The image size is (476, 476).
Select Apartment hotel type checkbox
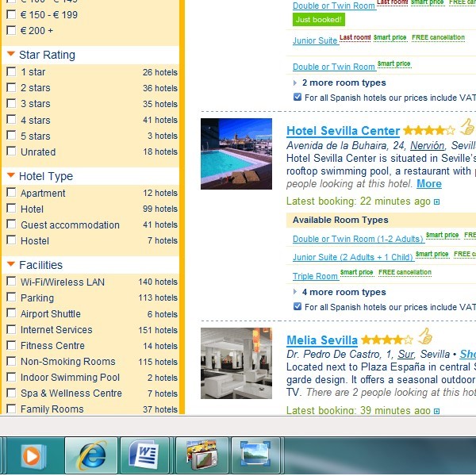[11, 192]
